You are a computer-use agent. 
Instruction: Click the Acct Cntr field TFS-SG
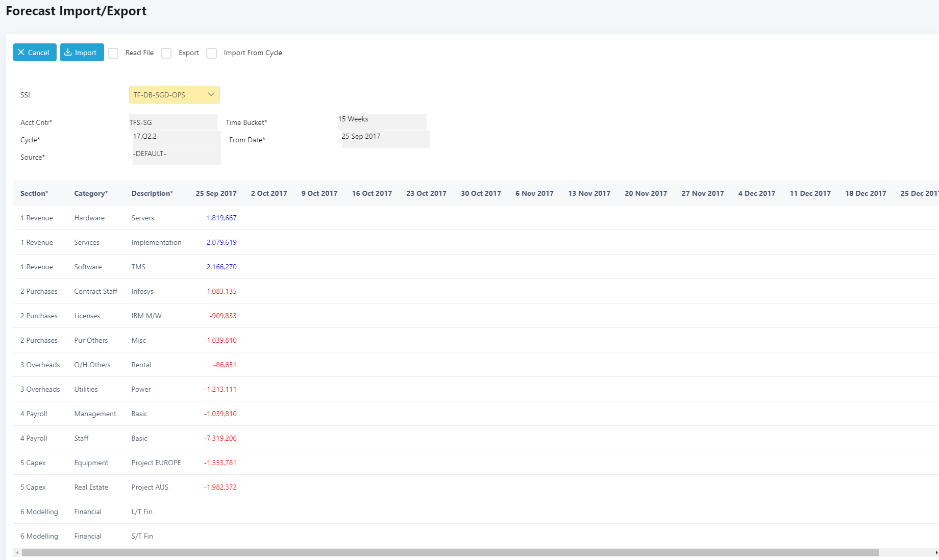tap(173, 122)
